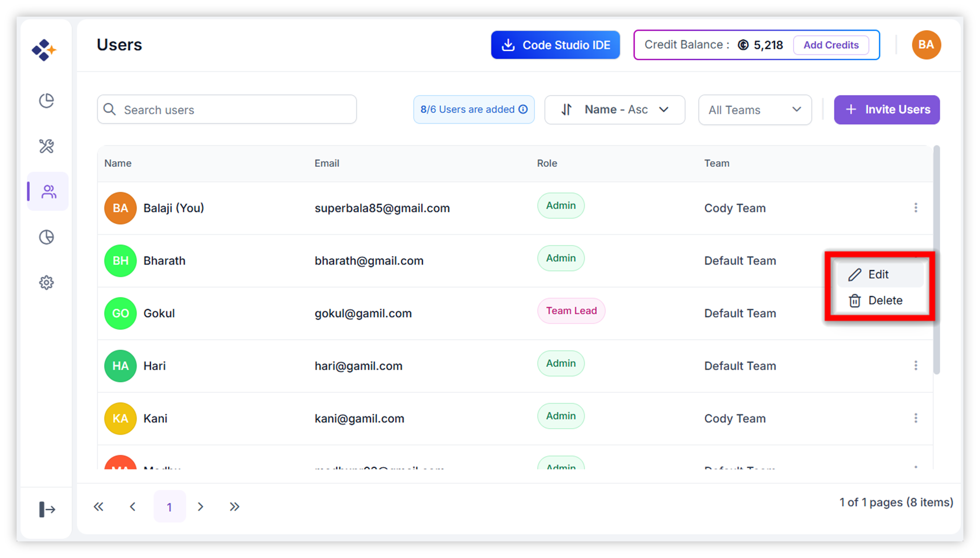This screenshot has height=558, width=980.
Task: Click the users table vertical scrollbar
Action: [936, 260]
